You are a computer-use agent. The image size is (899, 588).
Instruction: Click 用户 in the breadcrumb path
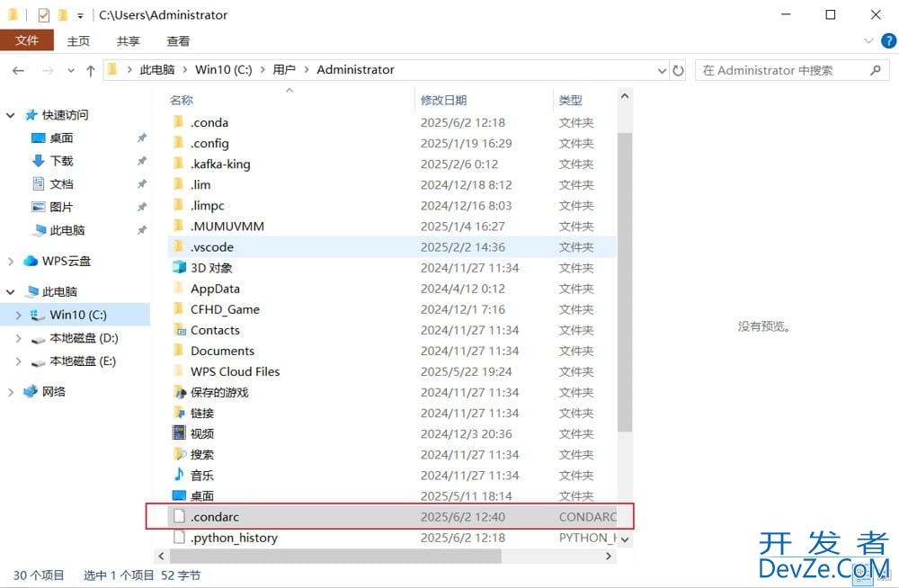pyautogui.click(x=284, y=70)
